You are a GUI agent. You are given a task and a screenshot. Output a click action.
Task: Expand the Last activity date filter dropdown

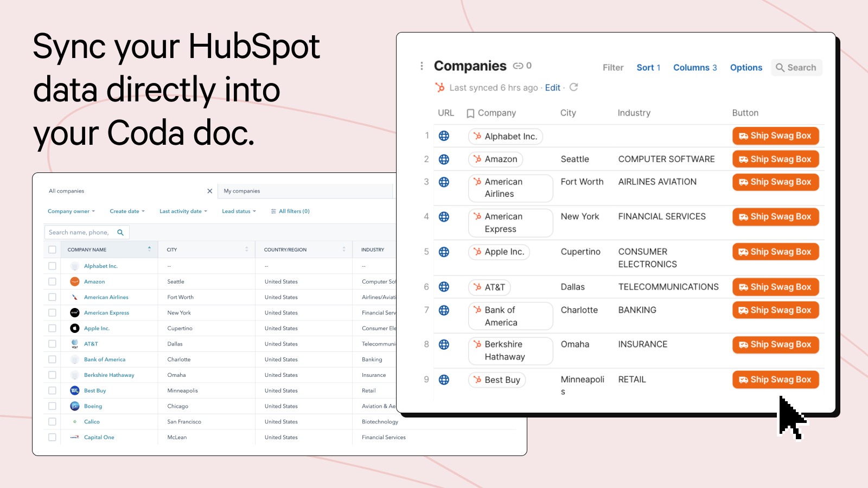[x=183, y=211]
